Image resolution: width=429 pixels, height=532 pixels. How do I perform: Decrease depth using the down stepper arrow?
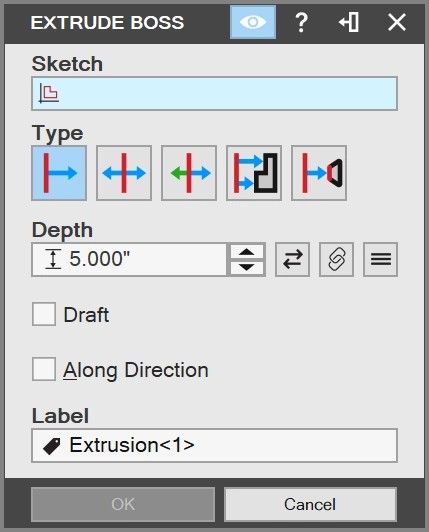(247, 267)
